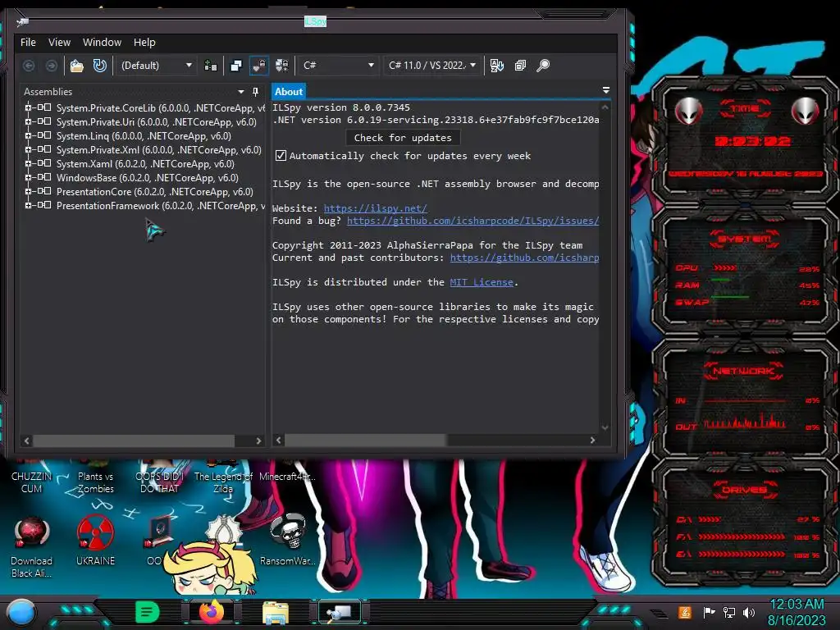The height and width of the screenshot is (630, 840).
Task: Click the ILSpy taskbar button
Action: pos(340,612)
